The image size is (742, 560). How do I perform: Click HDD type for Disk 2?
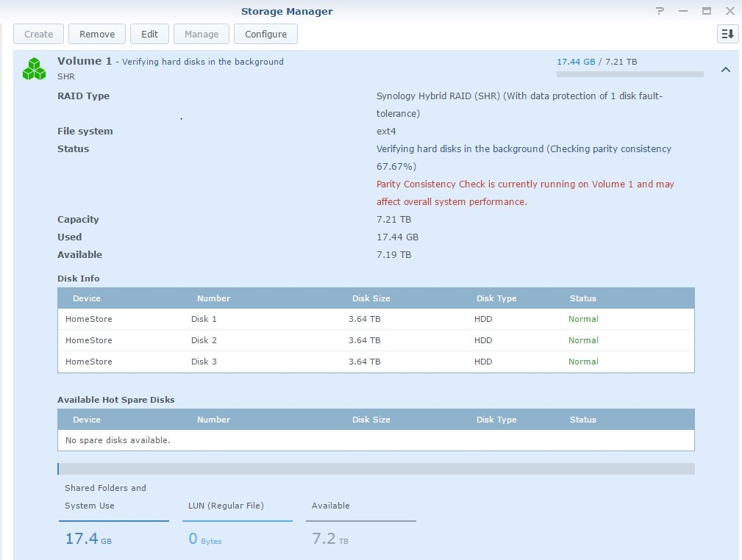(x=483, y=340)
